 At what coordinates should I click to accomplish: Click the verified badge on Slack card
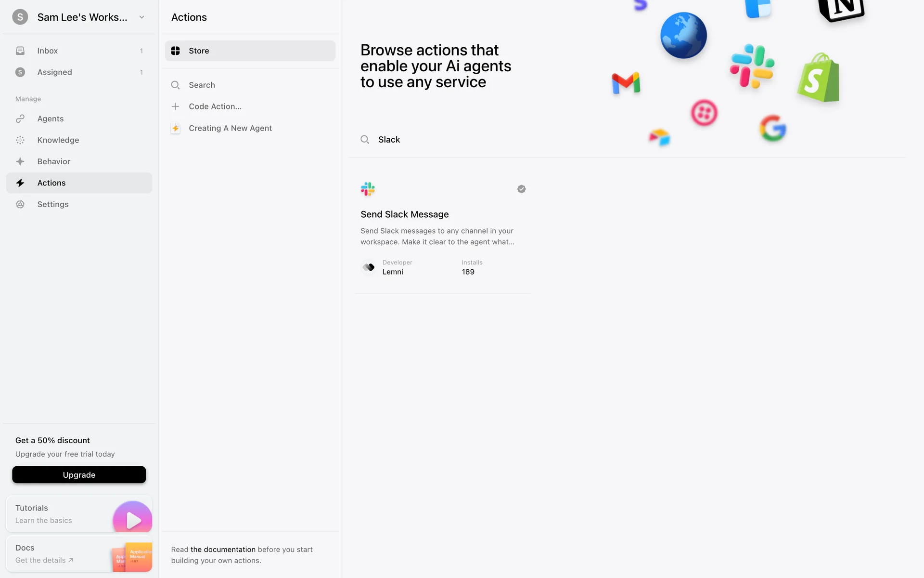pyautogui.click(x=521, y=189)
